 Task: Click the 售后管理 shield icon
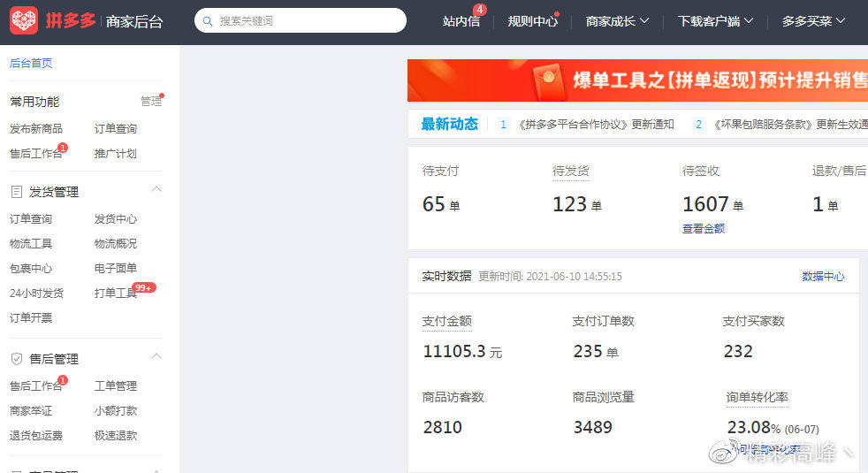[x=17, y=359]
